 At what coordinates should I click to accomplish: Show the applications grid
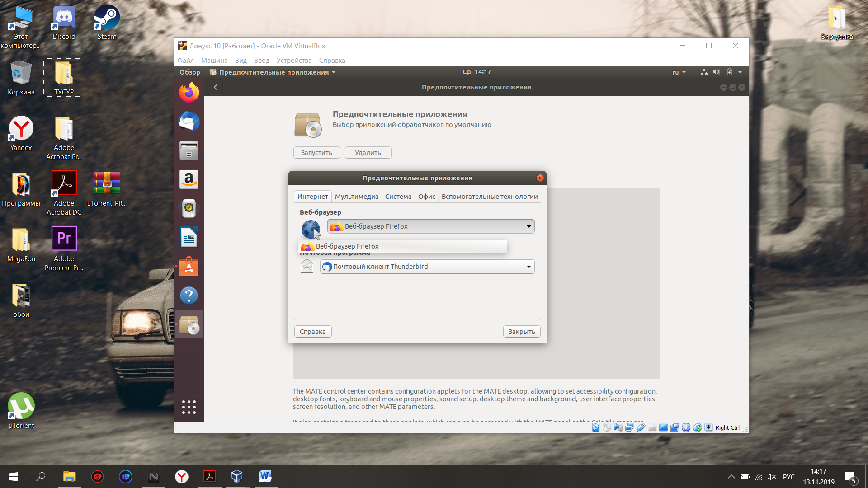189,407
